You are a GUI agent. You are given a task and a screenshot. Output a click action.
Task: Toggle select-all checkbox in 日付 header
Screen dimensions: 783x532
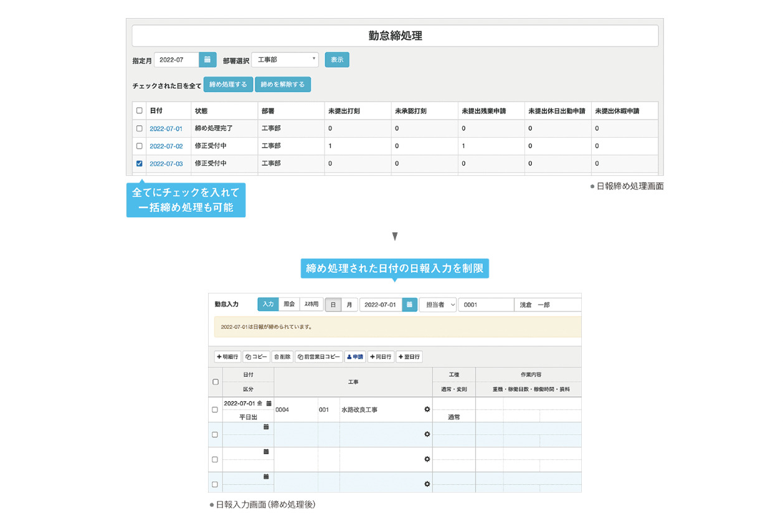click(x=139, y=111)
